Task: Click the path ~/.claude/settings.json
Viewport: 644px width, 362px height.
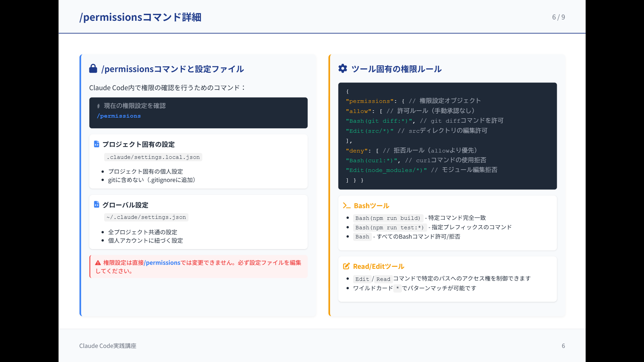Action: tap(146, 217)
